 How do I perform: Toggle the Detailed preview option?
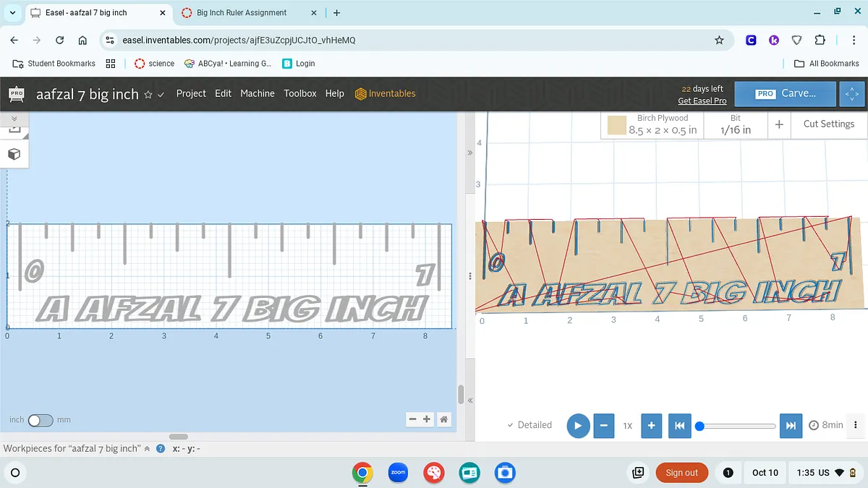pos(529,425)
